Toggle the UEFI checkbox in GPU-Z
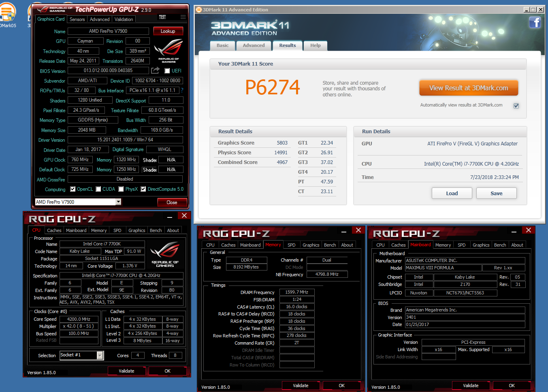 (x=167, y=71)
